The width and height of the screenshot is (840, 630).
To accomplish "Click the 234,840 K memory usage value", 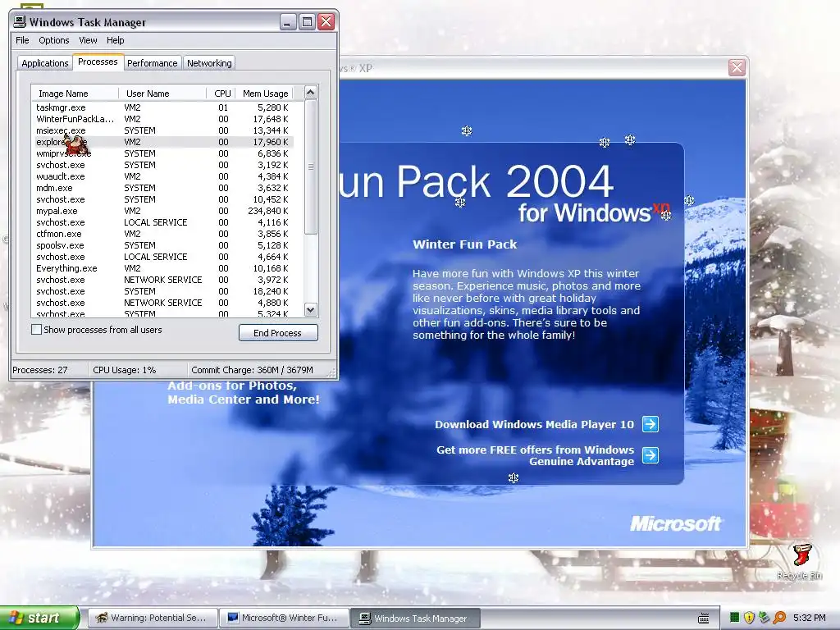I will click(x=268, y=211).
